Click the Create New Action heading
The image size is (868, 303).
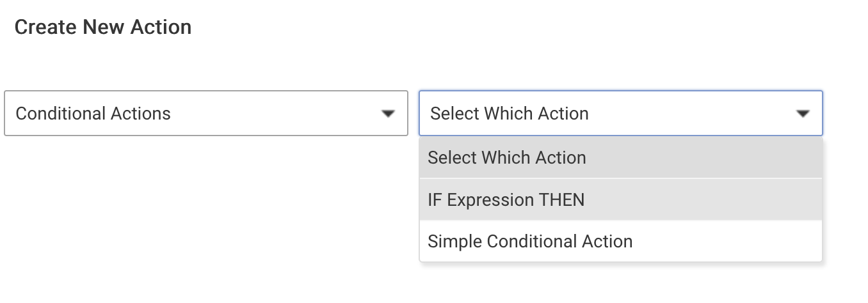pyautogui.click(x=102, y=27)
